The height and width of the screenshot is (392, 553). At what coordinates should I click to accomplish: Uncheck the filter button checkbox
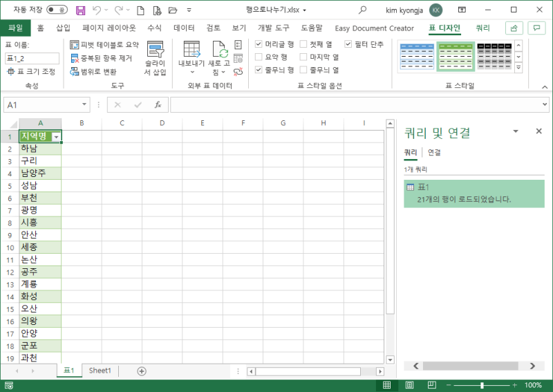(x=348, y=44)
